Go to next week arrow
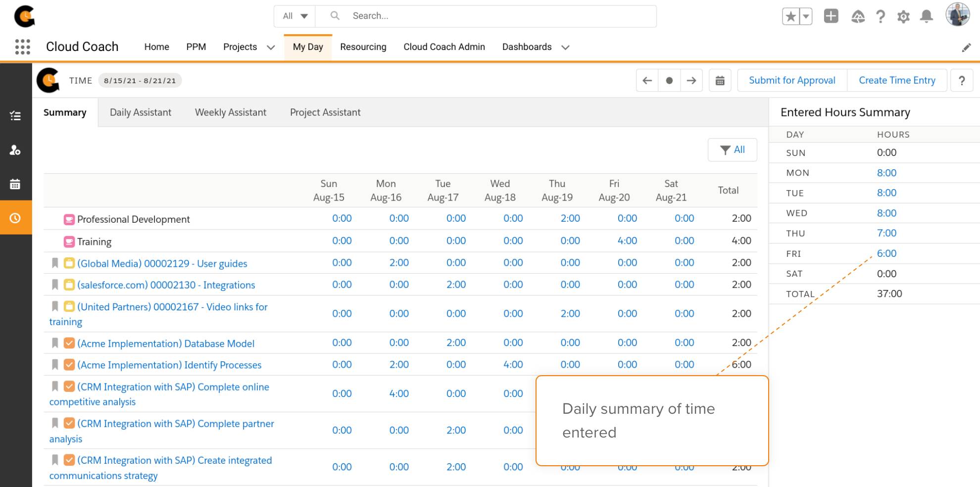This screenshot has height=487, width=980. coord(691,80)
